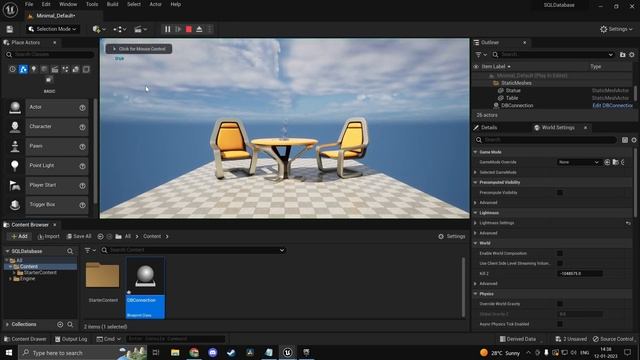The width and height of the screenshot is (640, 360).
Task: Toggle Enable World Composition checkbox
Action: pyautogui.click(x=560, y=253)
